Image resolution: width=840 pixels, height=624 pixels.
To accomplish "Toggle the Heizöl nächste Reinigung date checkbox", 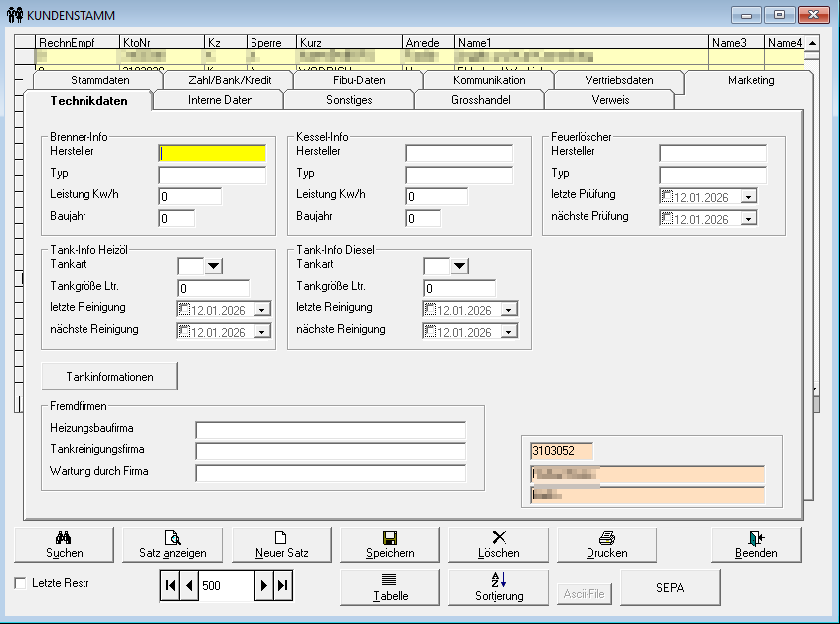I will click(183, 332).
